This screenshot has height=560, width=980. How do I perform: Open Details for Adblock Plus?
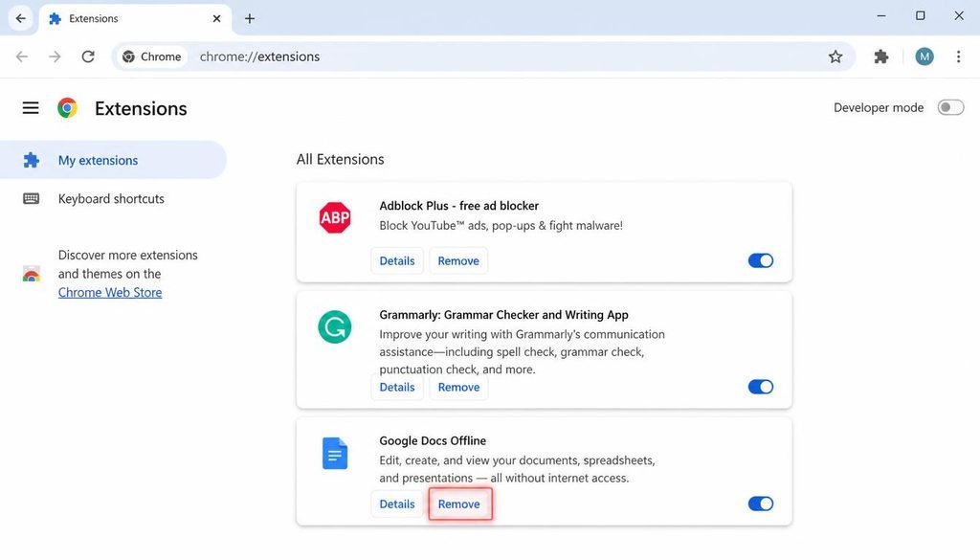click(x=397, y=260)
